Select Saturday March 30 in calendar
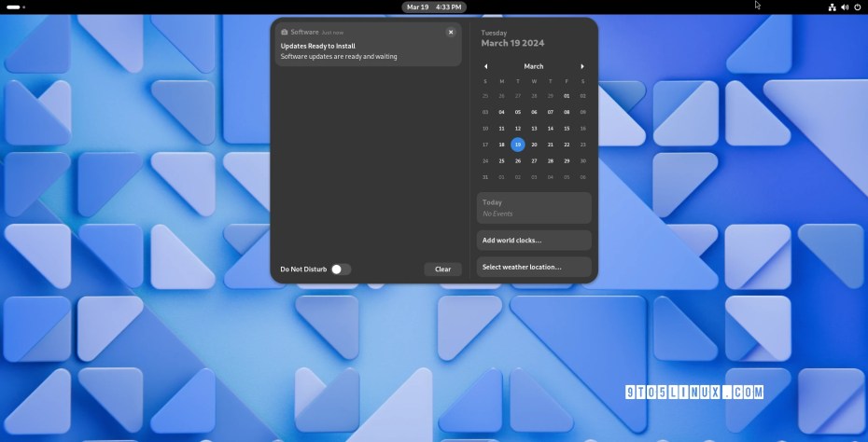 582,161
